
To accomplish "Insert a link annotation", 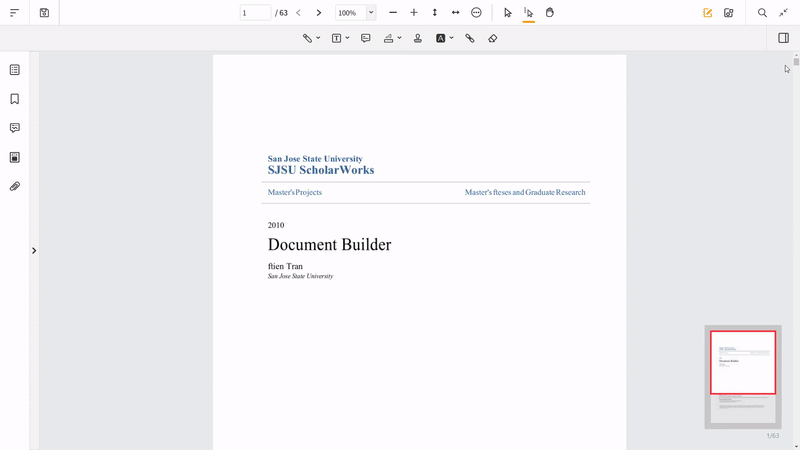I will [470, 38].
